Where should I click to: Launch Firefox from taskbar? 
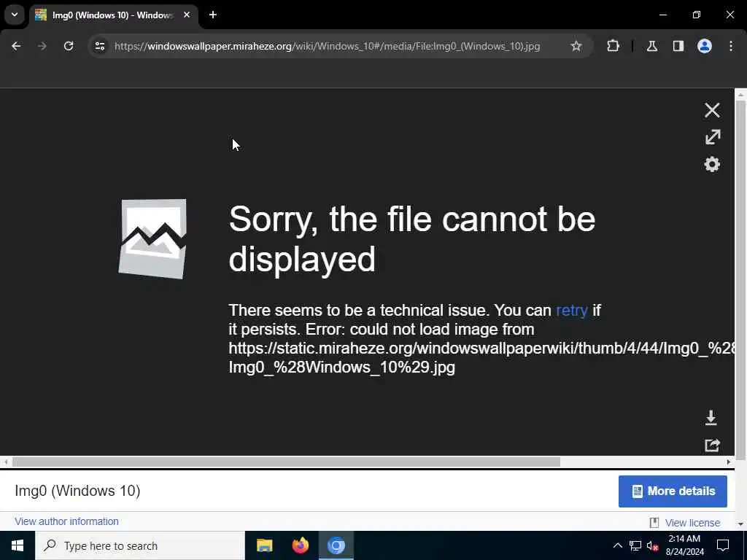300,545
